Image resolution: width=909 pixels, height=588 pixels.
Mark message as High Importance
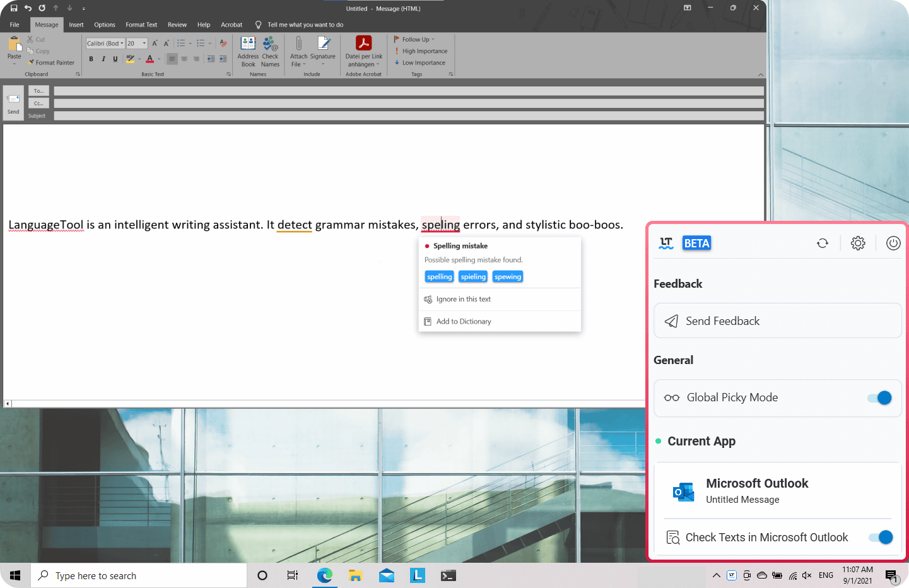(421, 51)
